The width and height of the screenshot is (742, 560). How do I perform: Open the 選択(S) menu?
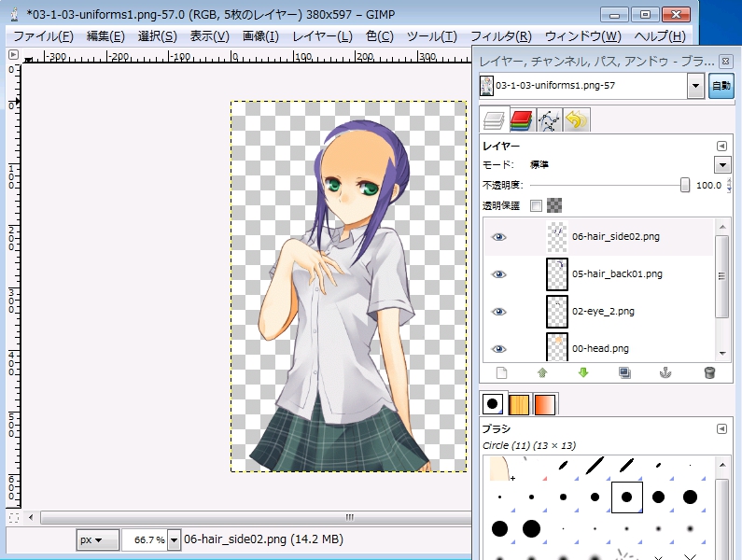pos(157,36)
